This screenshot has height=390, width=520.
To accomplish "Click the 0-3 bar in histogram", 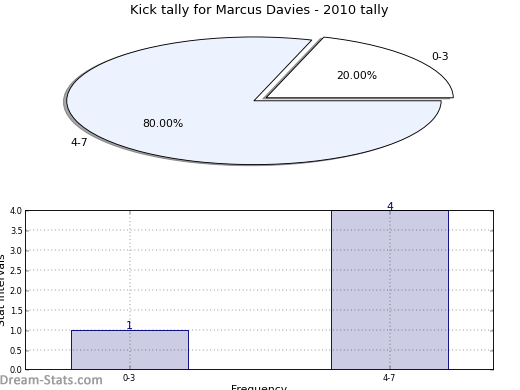I will (130, 350).
